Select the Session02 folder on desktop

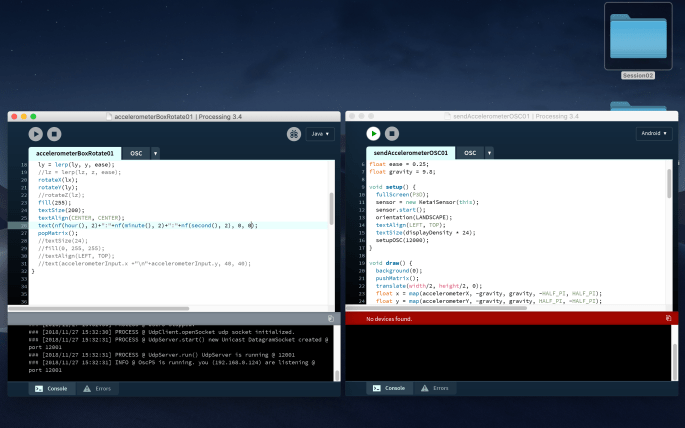coord(638,41)
